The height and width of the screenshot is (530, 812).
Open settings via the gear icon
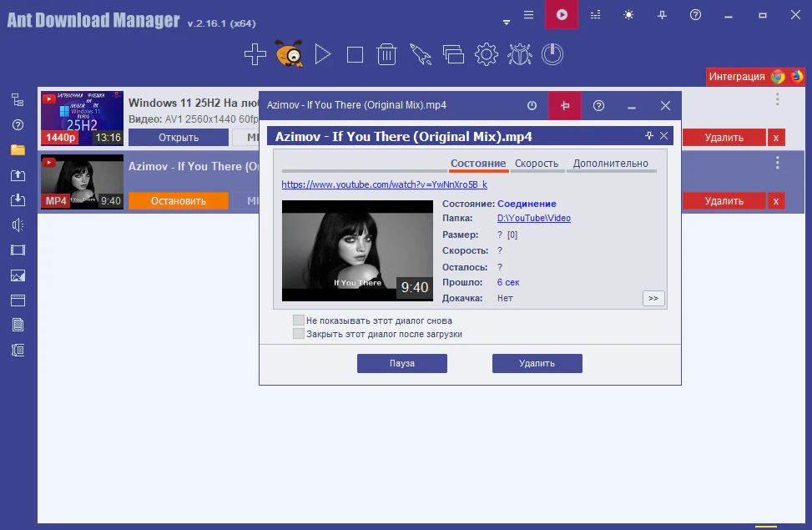tap(487, 55)
